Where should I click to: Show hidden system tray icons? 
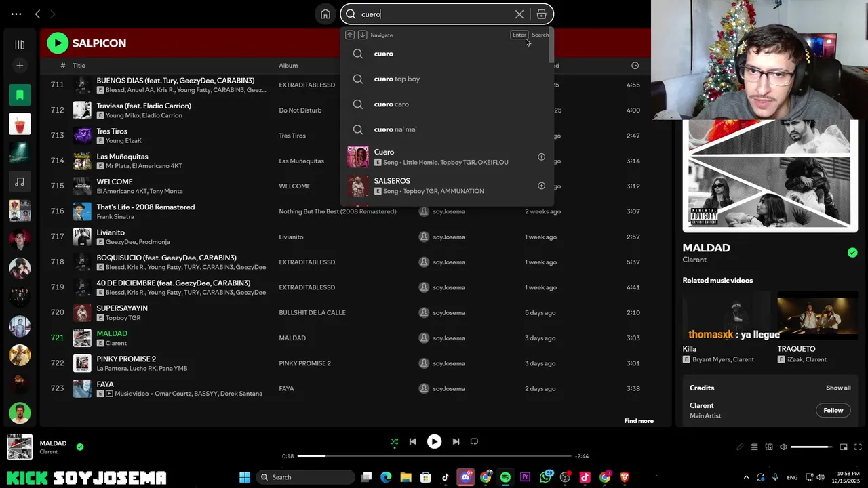pyautogui.click(x=746, y=477)
